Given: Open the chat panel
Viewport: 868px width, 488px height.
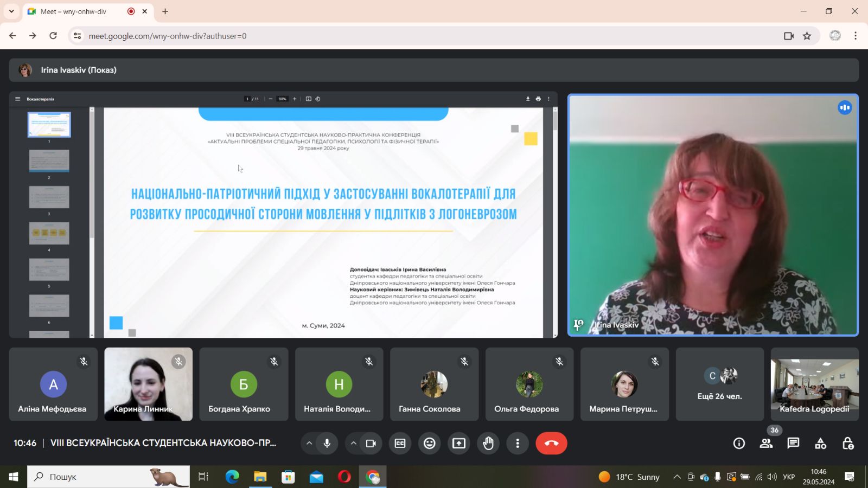Looking at the screenshot, I should coord(793,444).
